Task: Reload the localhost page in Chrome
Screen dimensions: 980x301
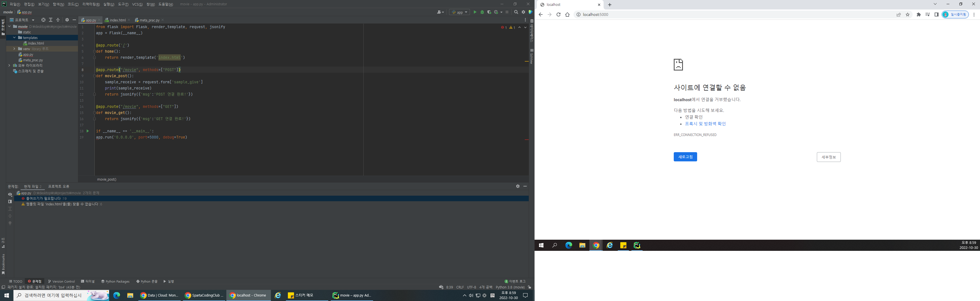Action: (558, 14)
